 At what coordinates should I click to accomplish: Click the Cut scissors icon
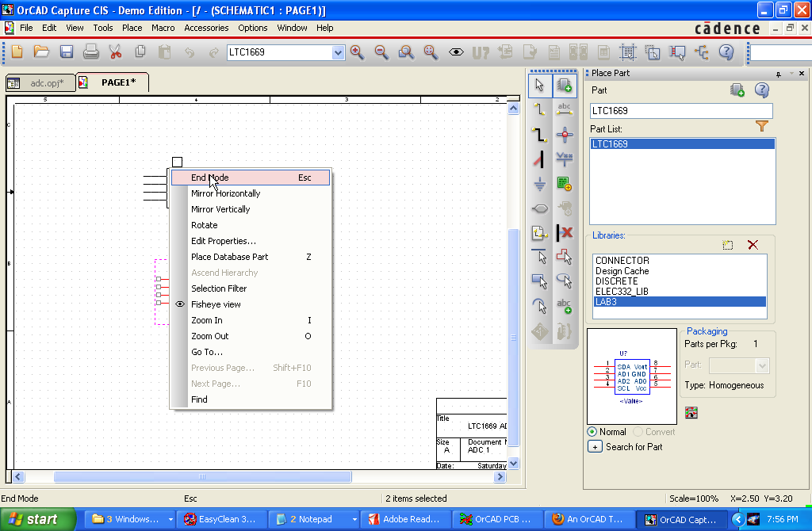(115, 52)
